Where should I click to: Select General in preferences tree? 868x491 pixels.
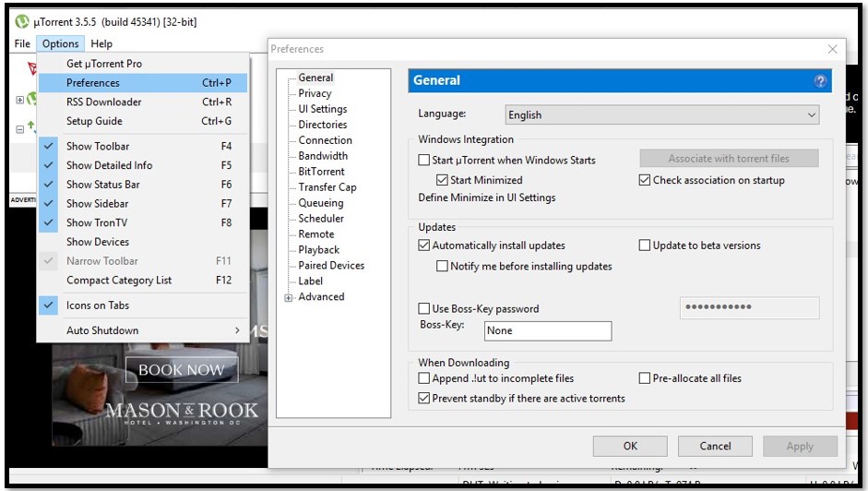pos(315,78)
